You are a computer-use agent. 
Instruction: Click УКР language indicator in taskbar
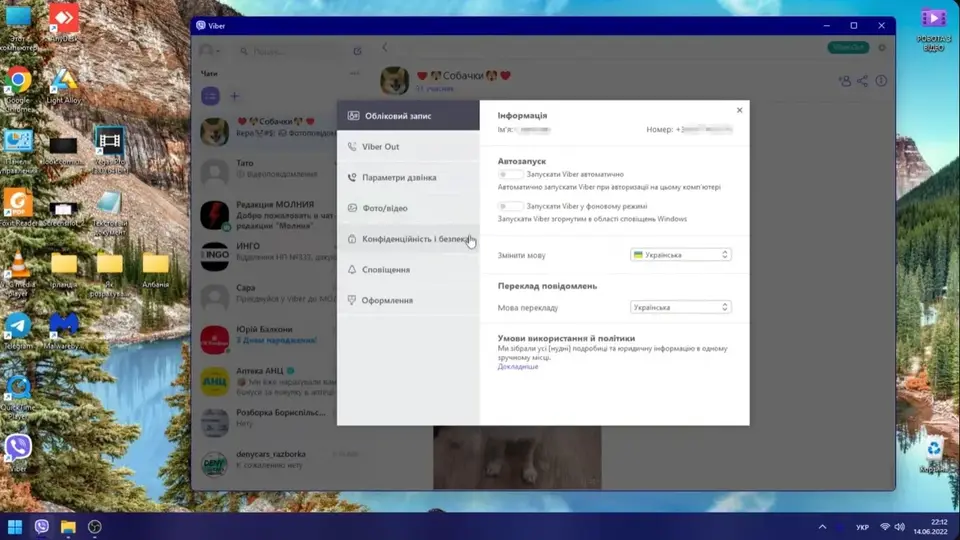pos(862,527)
